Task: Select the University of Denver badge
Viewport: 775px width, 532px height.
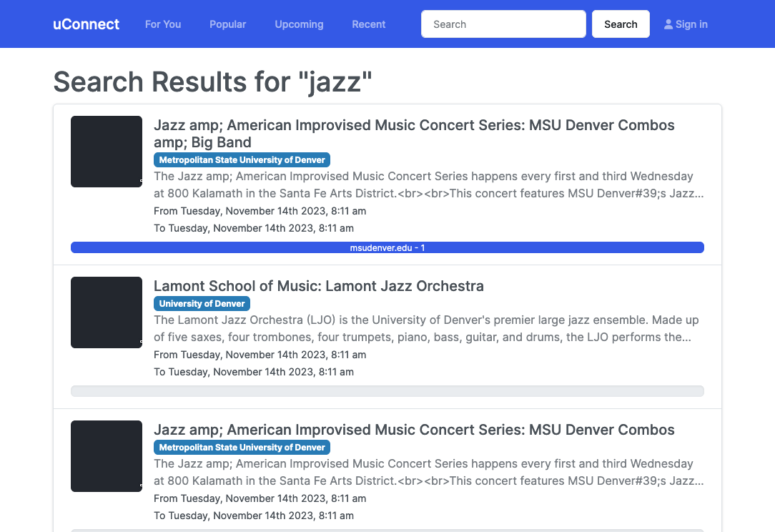Action: pos(202,303)
